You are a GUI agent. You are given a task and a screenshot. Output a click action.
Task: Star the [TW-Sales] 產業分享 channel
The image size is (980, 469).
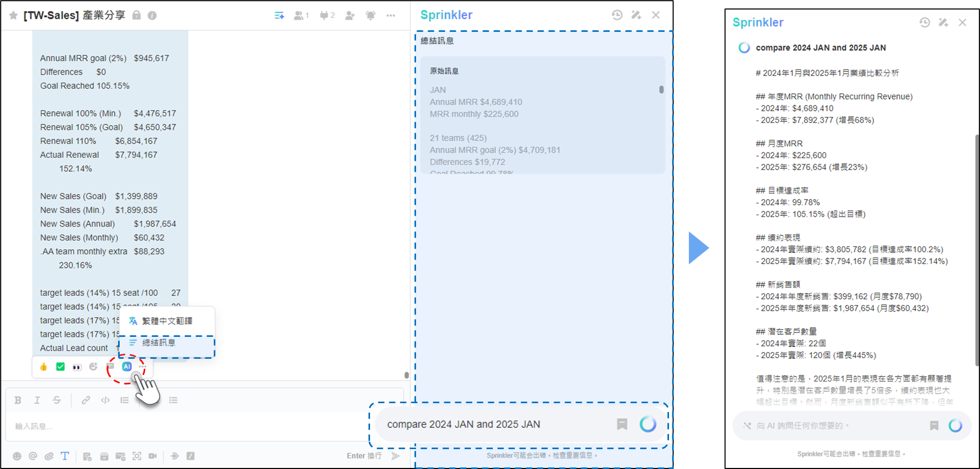pyautogui.click(x=14, y=16)
